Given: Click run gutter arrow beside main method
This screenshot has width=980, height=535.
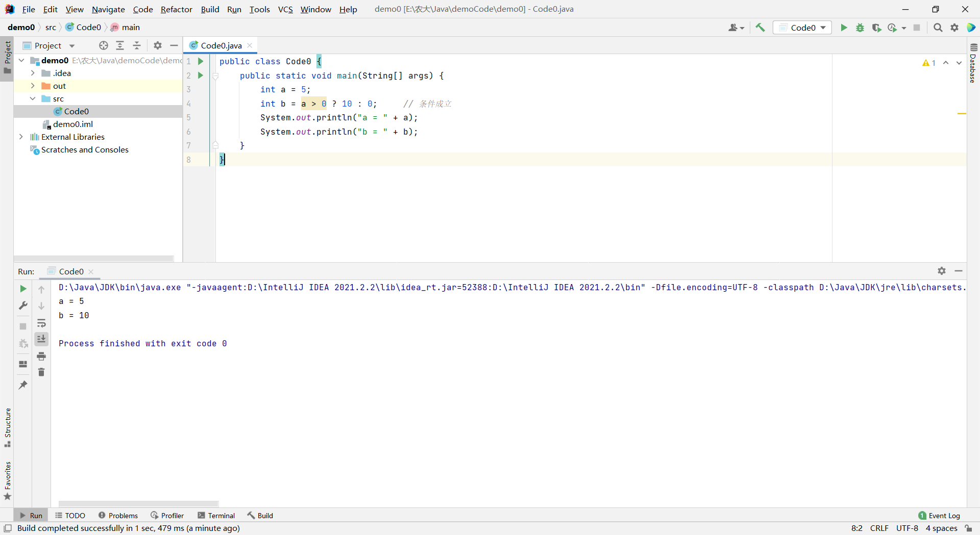Looking at the screenshot, I should coord(201,75).
